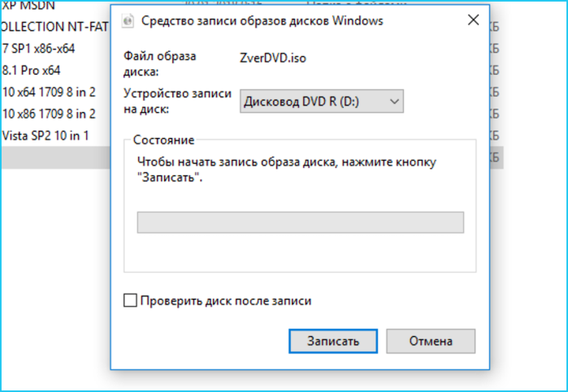The height and width of the screenshot is (392, 568).
Task: Click the disc image burner title icon
Action: (x=128, y=21)
